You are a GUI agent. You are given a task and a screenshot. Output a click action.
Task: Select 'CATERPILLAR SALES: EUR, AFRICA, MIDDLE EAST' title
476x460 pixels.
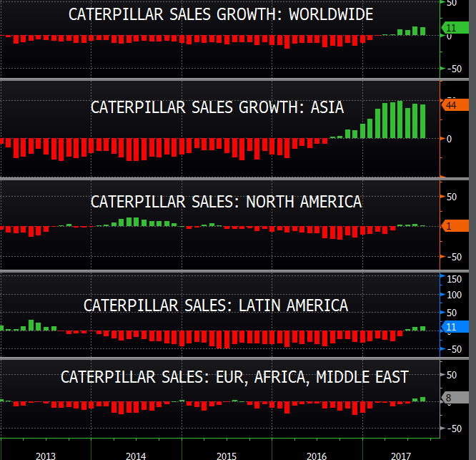[x=234, y=377]
